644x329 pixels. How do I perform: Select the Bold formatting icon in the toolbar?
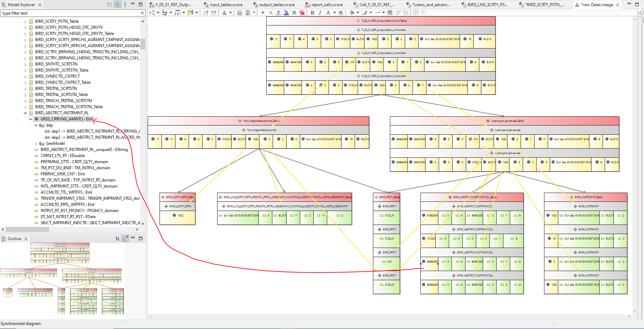point(312,13)
